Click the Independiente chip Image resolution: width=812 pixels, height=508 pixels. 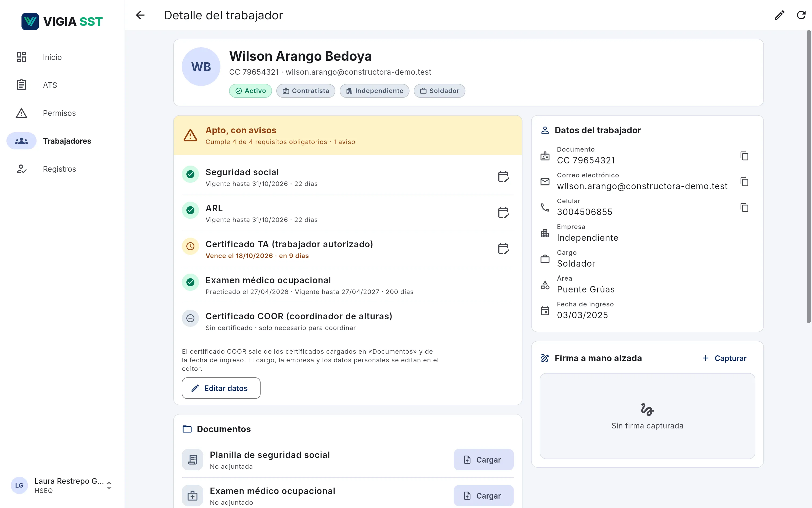click(375, 91)
